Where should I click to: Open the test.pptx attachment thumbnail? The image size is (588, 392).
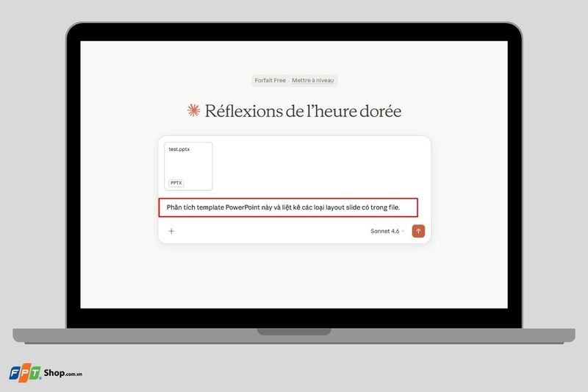point(188,166)
